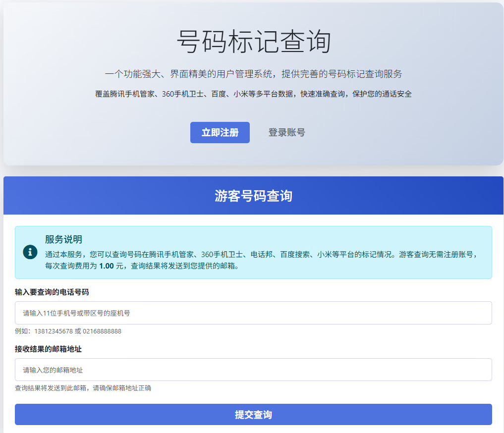This screenshot has width=504, height=433.
Task: Click the 立即注册 button
Action: coord(220,133)
